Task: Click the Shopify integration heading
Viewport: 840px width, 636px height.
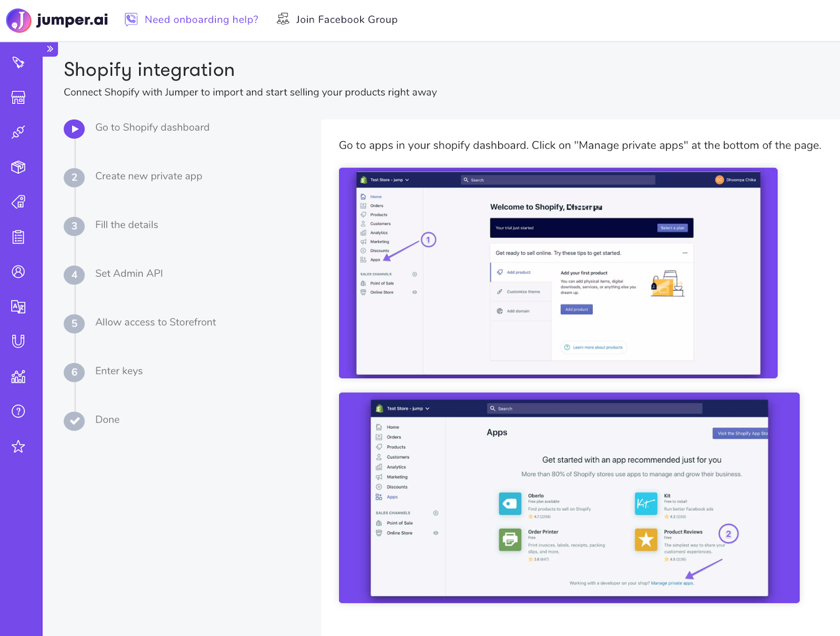Action: 149,70
